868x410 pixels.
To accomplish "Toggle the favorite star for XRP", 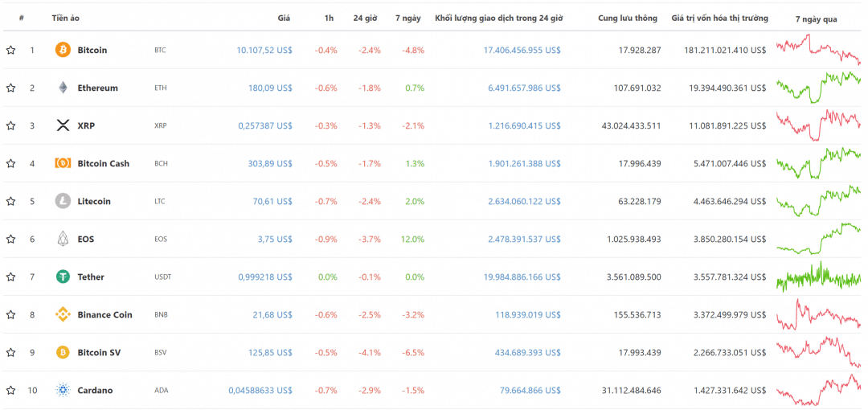I will pyautogui.click(x=10, y=125).
